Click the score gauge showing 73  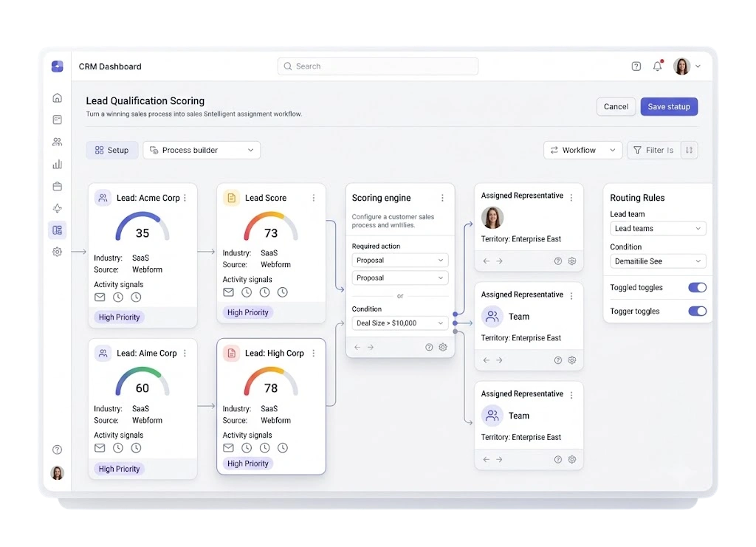click(x=271, y=227)
